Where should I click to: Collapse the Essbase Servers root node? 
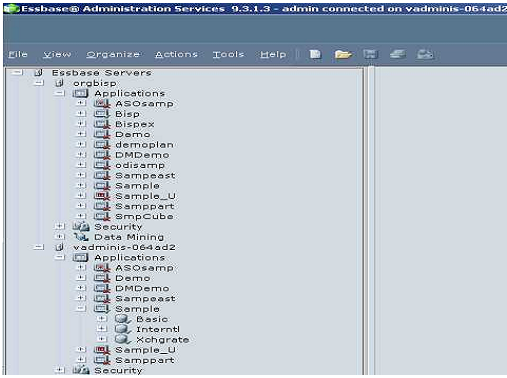click(17, 72)
